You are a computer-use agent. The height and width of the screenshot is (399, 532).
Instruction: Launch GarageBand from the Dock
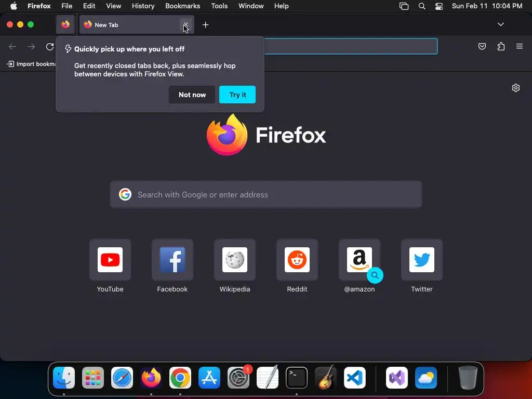pos(326,378)
